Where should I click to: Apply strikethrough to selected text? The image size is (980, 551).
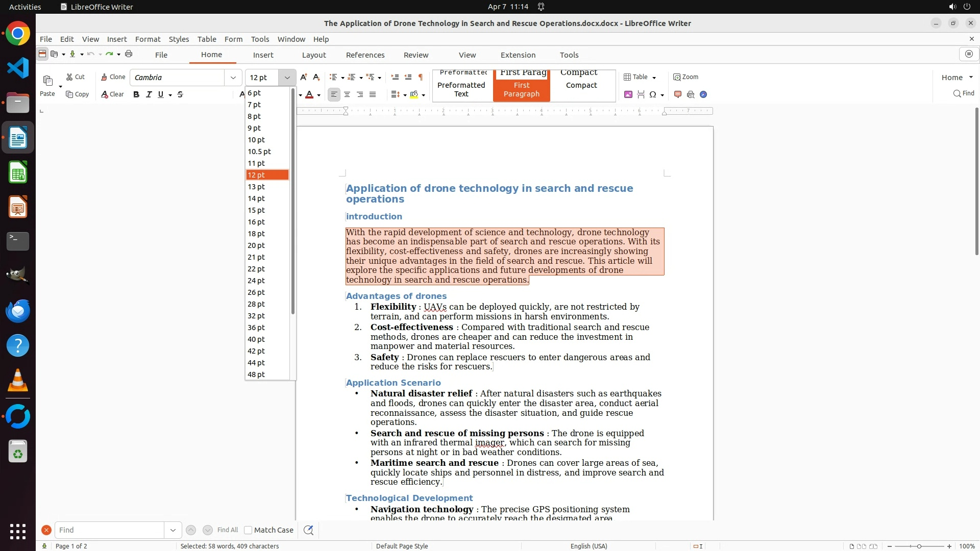(x=180, y=94)
